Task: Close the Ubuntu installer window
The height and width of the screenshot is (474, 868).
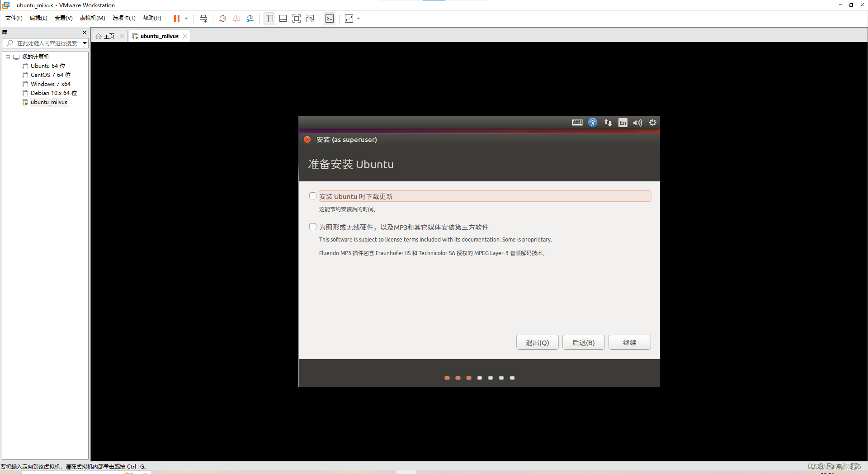Action: coord(307,140)
